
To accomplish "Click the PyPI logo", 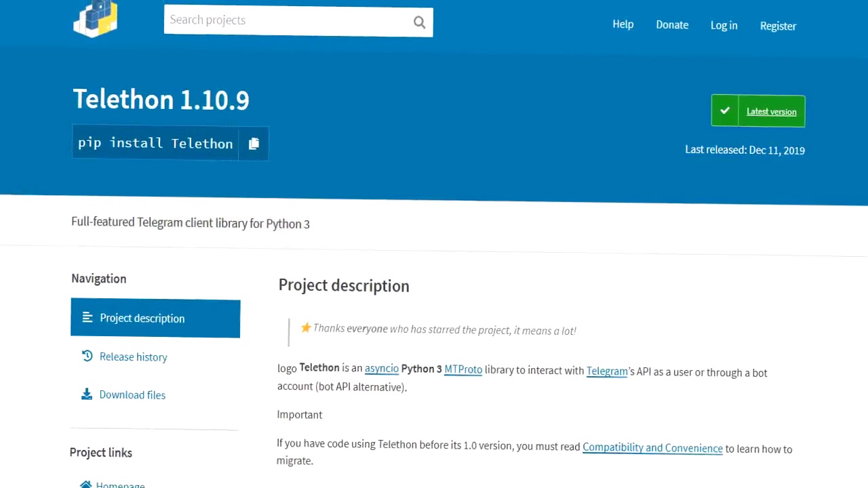I will pyautogui.click(x=96, y=18).
